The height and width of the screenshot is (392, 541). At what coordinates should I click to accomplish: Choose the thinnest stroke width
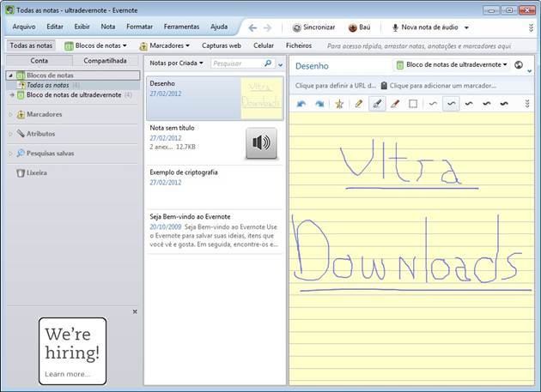(433, 104)
